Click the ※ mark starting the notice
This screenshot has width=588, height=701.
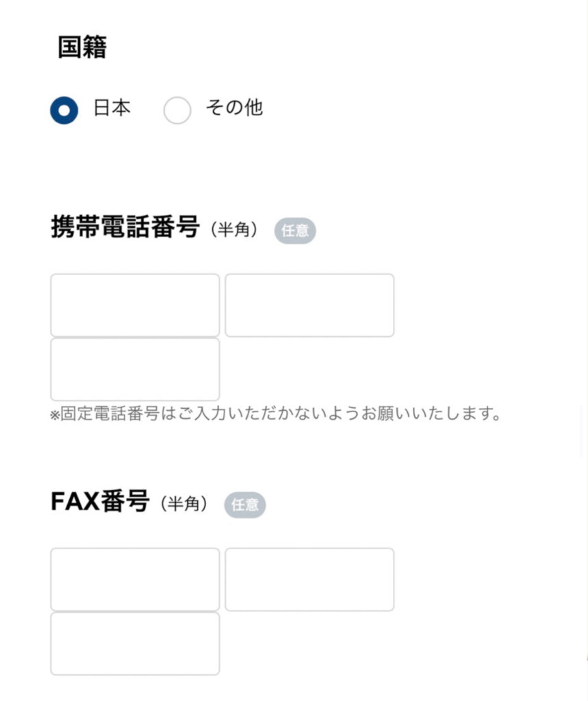click(x=55, y=416)
